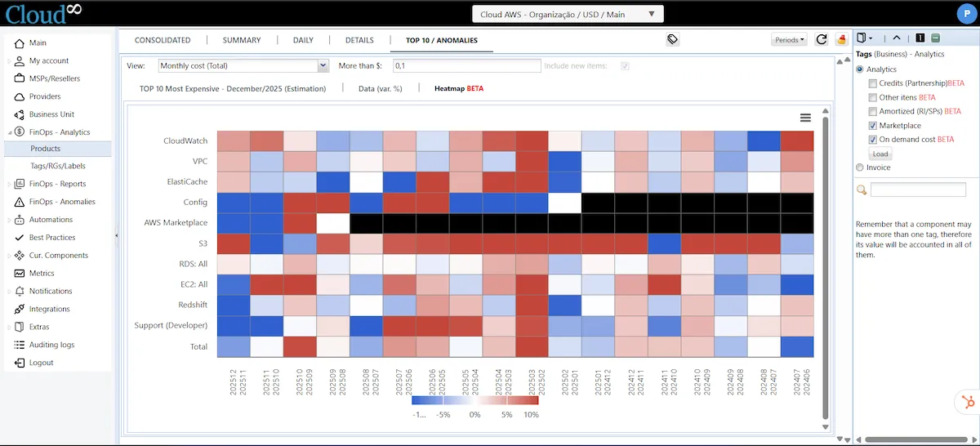Viewport: 980px width, 446px height.
Task: Open the user profile avatar P
Action: pos(966,13)
